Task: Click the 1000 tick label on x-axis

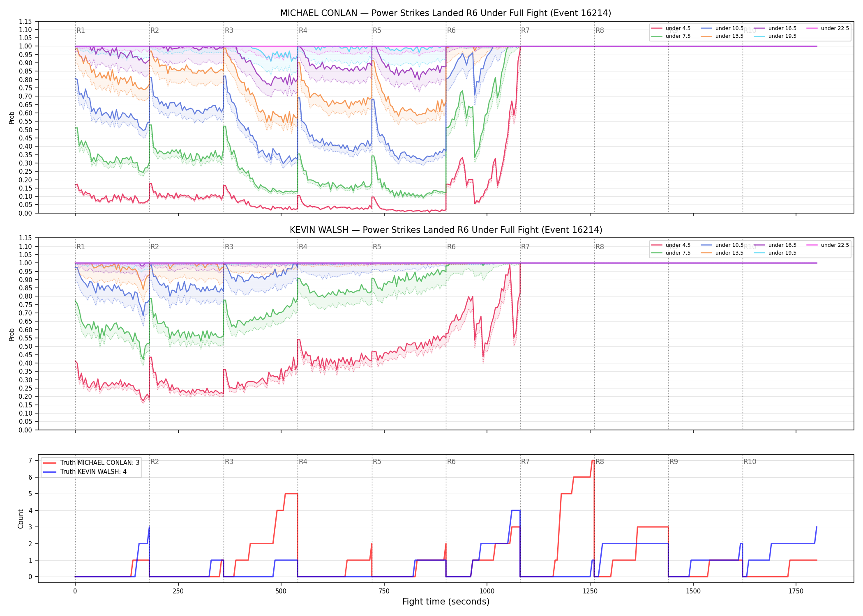Action: (487, 591)
